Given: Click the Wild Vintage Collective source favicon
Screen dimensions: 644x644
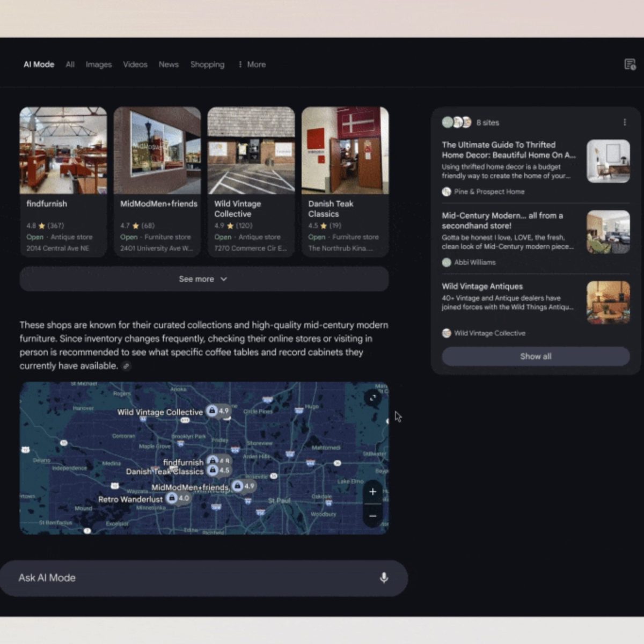Looking at the screenshot, I should tap(446, 333).
